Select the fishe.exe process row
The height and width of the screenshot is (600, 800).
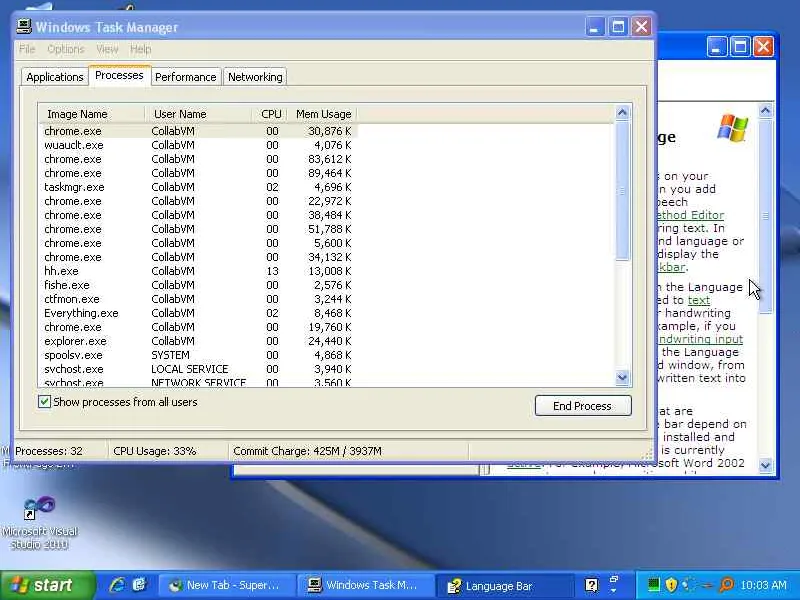point(198,285)
